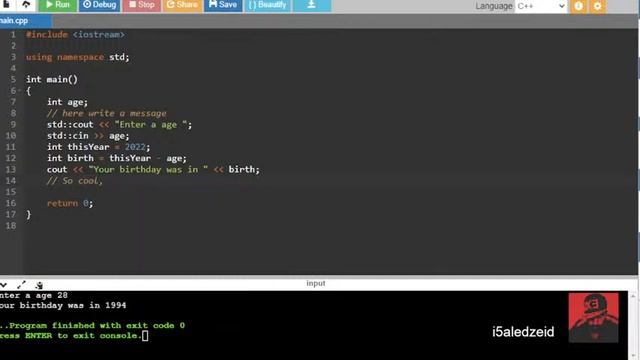The height and width of the screenshot is (360, 640).
Task: Click the red avatar thumbnail in the corner
Action: click(593, 318)
